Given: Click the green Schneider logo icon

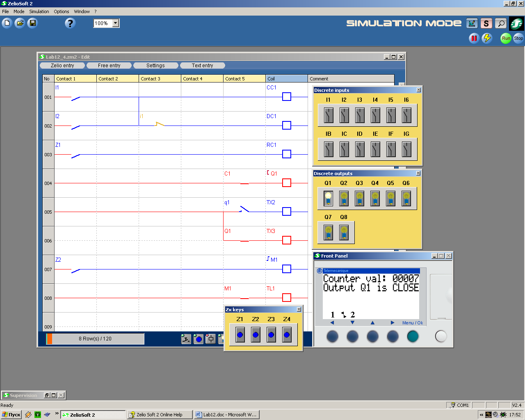Looking at the screenshot, I should click(516, 24).
